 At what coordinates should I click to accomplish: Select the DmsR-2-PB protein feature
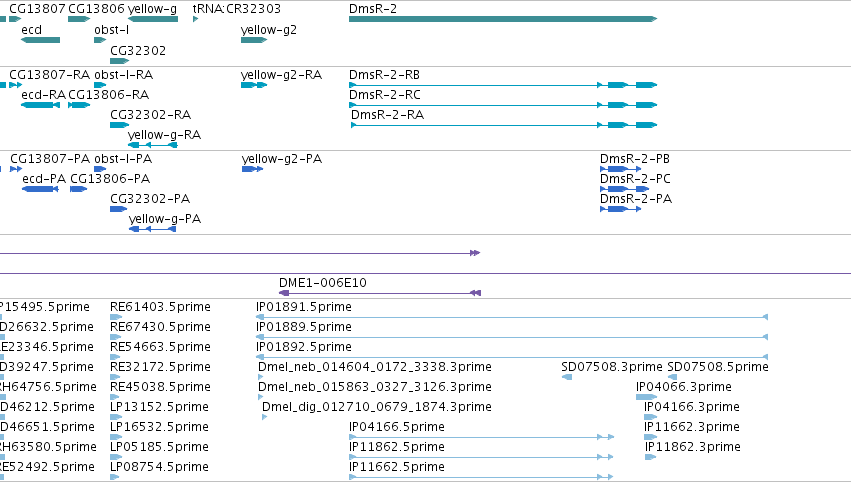point(621,169)
